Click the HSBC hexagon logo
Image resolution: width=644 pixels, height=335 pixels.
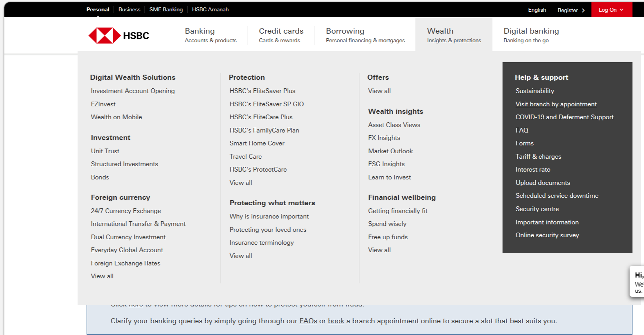pyautogui.click(x=104, y=36)
